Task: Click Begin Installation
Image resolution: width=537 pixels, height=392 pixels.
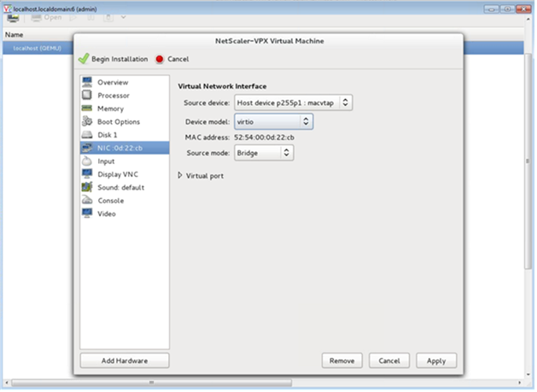Action: 113,59
